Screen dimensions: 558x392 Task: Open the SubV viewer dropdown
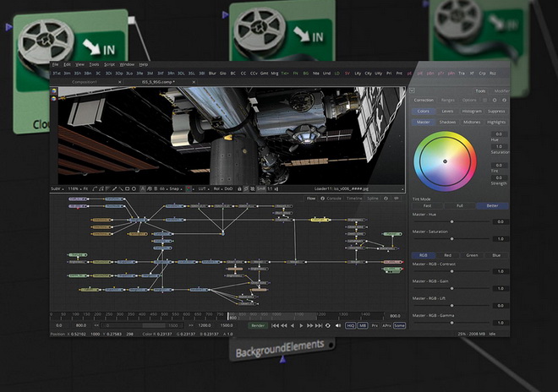tap(57, 189)
